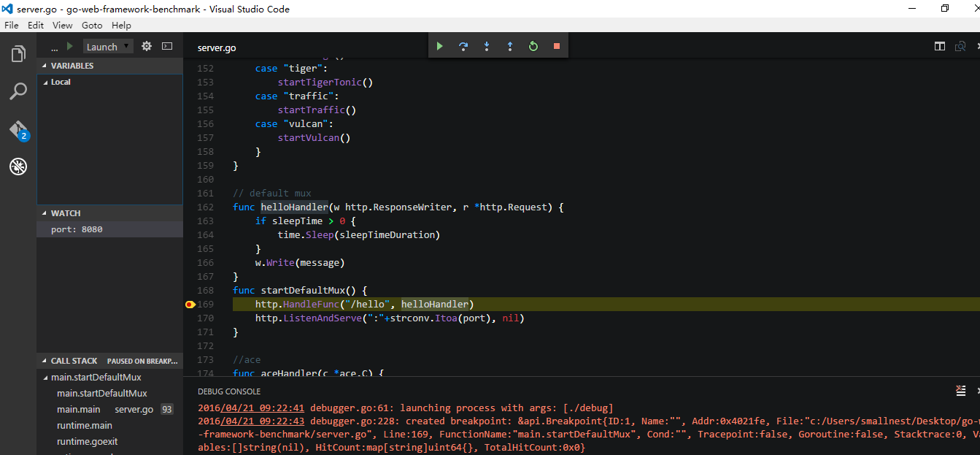980x455 pixels.
Task: Open the Explorer view in activity bar
Action: click(18, 54)
